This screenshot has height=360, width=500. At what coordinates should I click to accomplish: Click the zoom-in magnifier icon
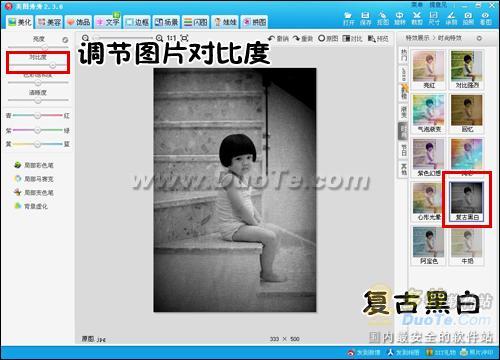[159, 38]
